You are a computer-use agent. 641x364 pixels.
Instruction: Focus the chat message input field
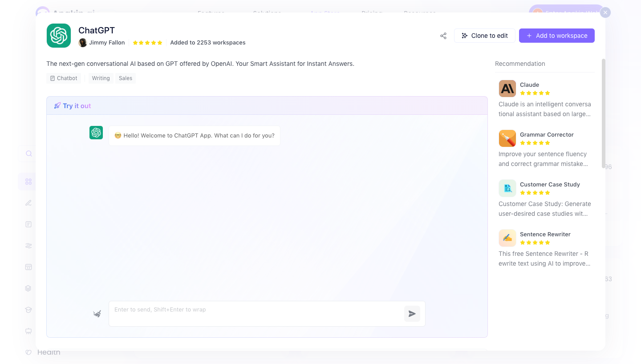pos(256,314)
